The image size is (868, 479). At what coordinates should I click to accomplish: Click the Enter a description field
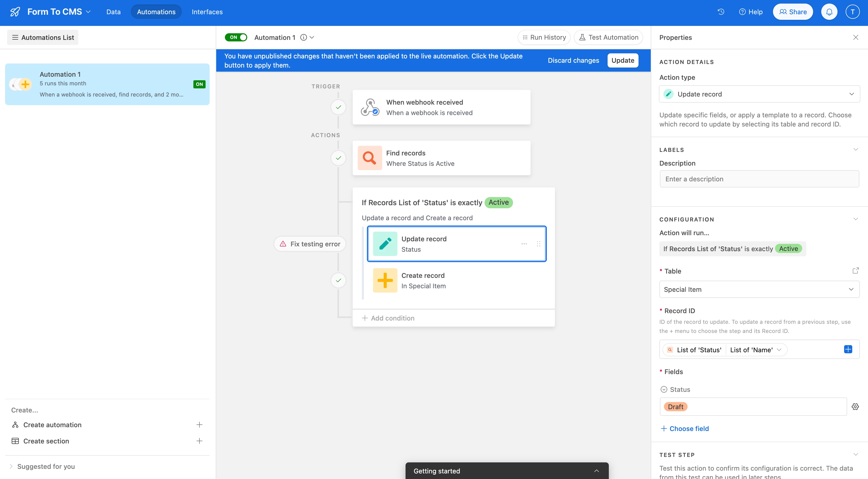coord(759,179)
